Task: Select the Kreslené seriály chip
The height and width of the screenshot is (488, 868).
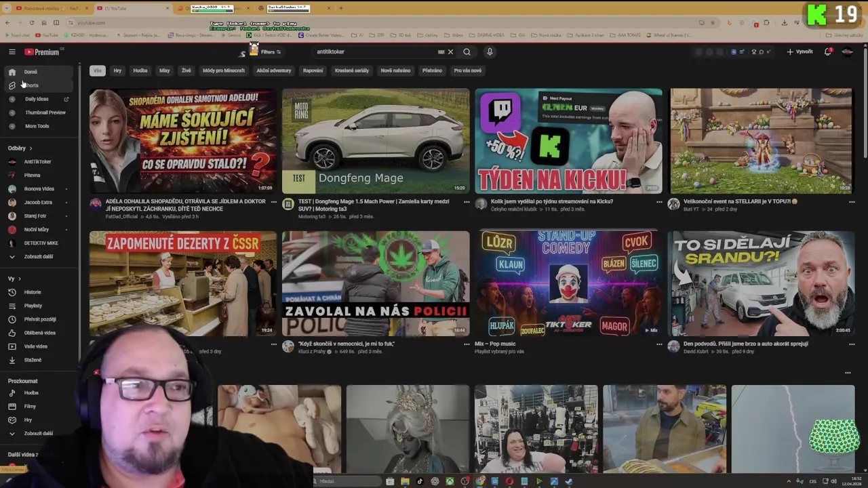Action: tap(351, 70)
